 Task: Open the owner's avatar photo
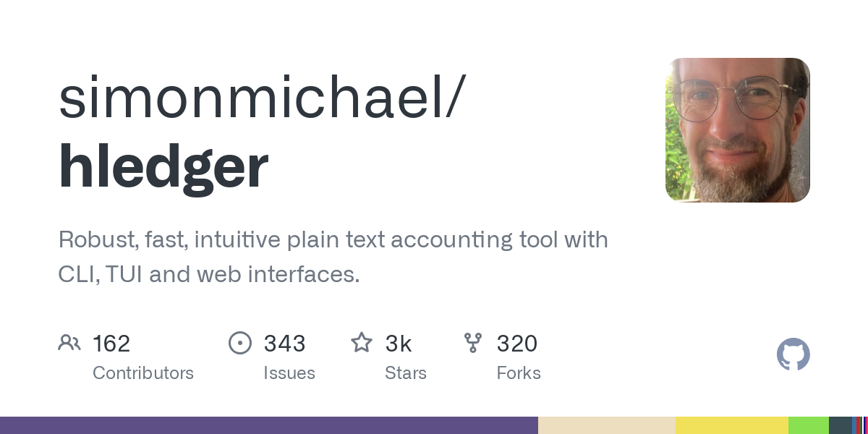click(737, 130)
